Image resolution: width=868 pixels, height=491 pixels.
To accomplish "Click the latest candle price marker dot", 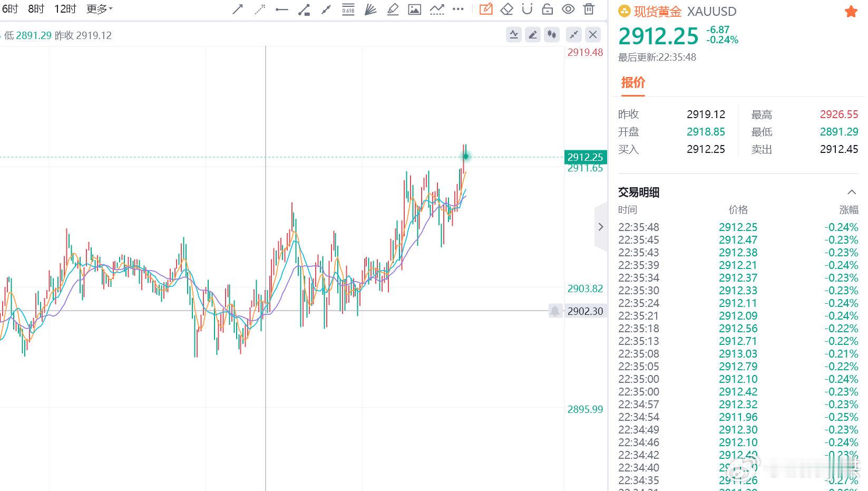I will pos(466,156).
